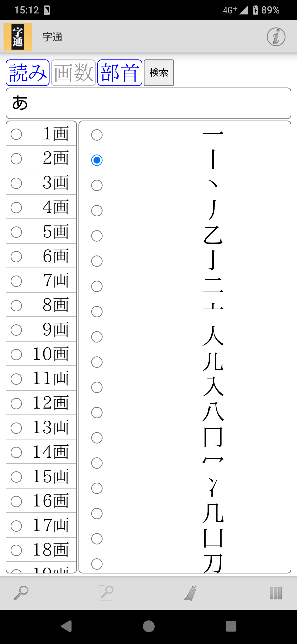The image size is (297, 644).
Task: Switch to the 画数 search mode tab
Action: coord(74,73)
